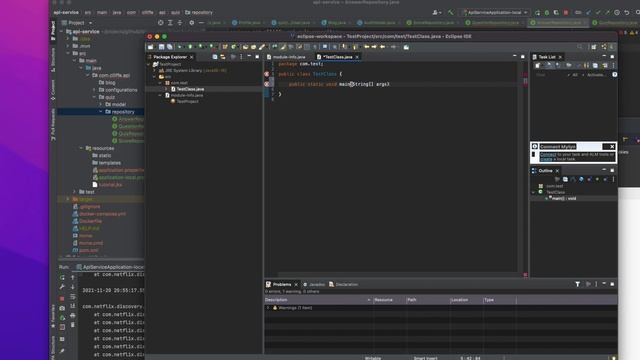Collapse the TestProject node in Package Explorer
Image resolution: width=640 pixels, height=360 pixels.
[149, 64]
